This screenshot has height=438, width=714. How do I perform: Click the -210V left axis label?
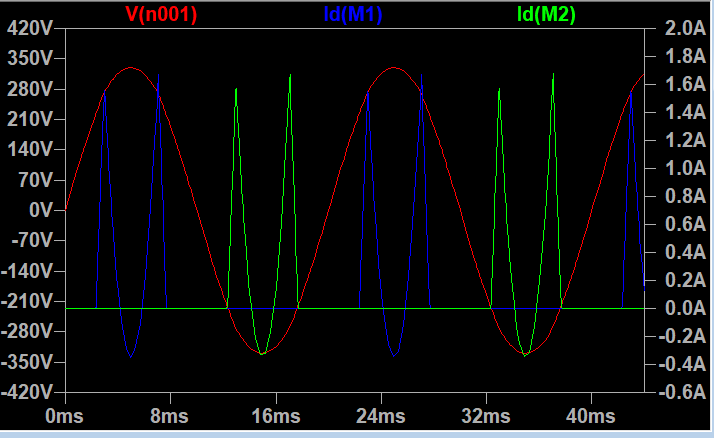27,301
